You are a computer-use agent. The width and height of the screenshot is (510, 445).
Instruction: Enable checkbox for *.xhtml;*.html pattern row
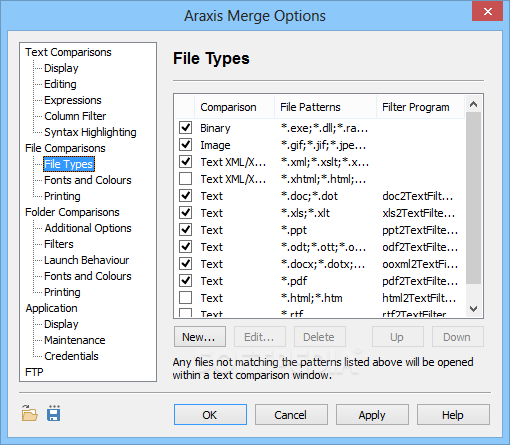click(x=185, y=179)
